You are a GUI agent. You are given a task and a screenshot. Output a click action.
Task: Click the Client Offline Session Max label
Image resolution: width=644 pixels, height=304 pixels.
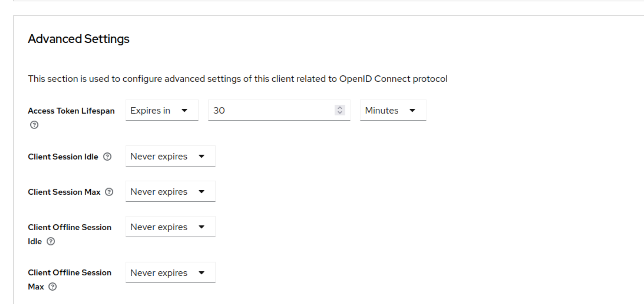tap(69, 273)
